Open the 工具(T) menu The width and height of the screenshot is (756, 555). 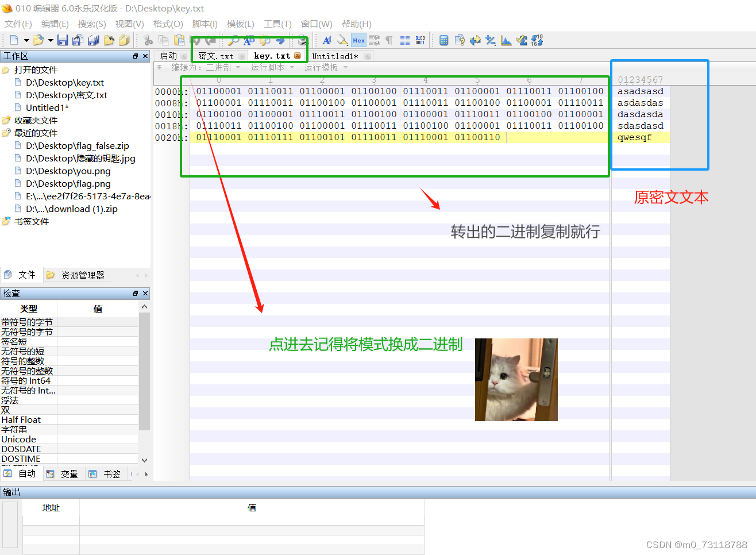click(277, 24)
